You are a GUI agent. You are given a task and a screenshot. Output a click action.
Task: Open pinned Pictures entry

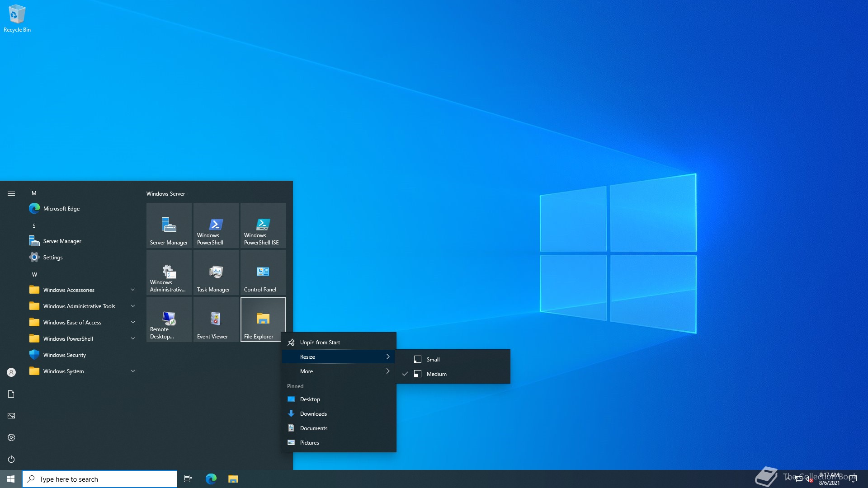point(339,443)
